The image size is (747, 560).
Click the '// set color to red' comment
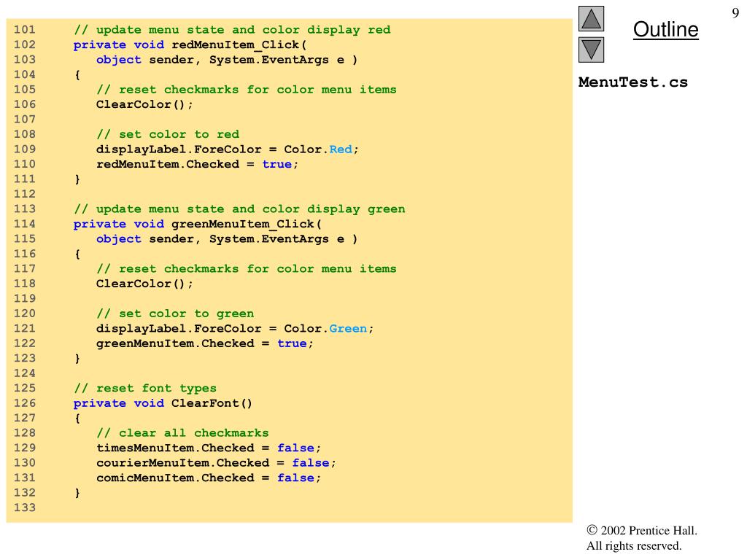click(168, 134)
